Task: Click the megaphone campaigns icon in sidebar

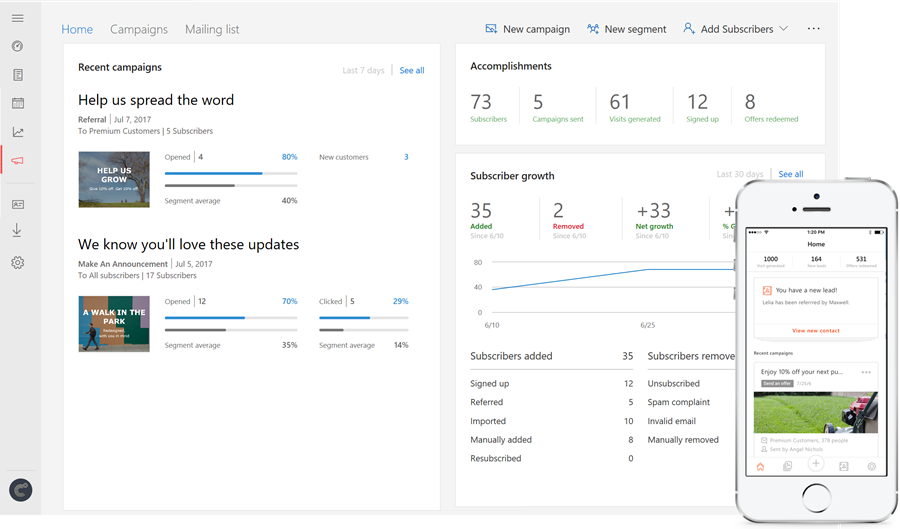Action: pos(17,160)
